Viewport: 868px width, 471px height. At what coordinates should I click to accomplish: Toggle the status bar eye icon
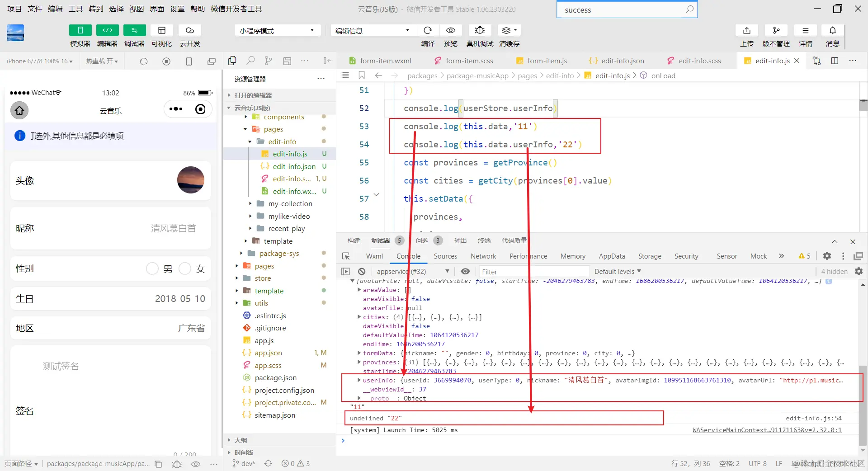click(196, 464)
